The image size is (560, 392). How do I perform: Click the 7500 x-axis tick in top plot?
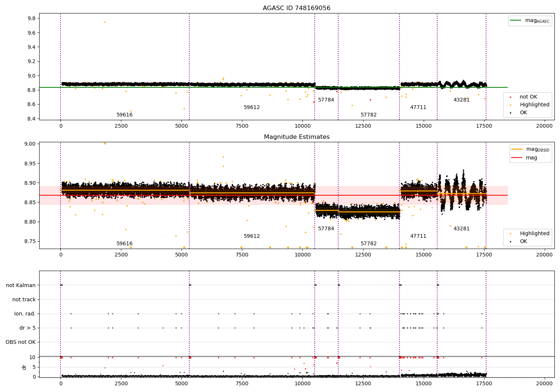tap(242, 126)
